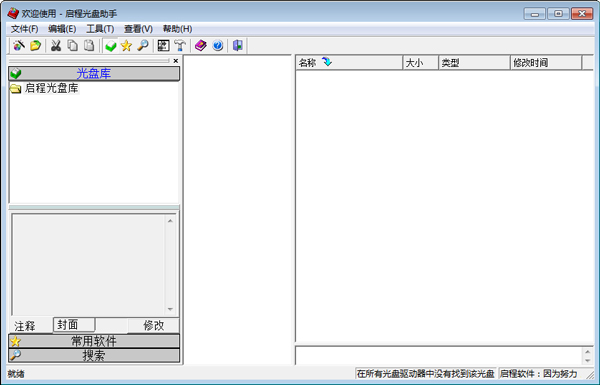This screenshot has width=600, height=385.
Task: Click inside the annotation text area
Action: point(88,265)
